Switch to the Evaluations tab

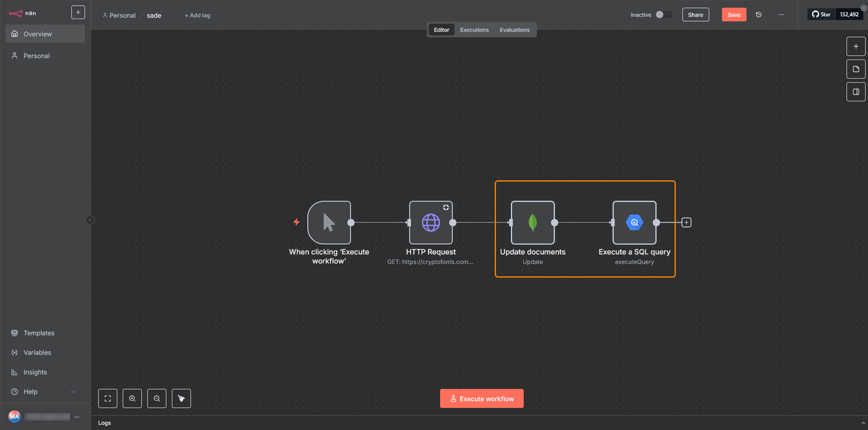click(515, 30)
